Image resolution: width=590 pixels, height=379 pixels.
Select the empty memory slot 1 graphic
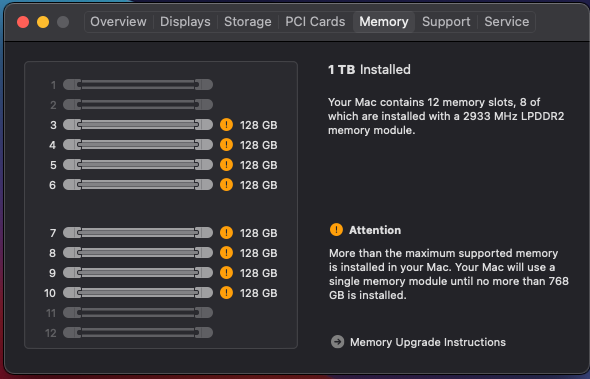(x=138, y=85)
